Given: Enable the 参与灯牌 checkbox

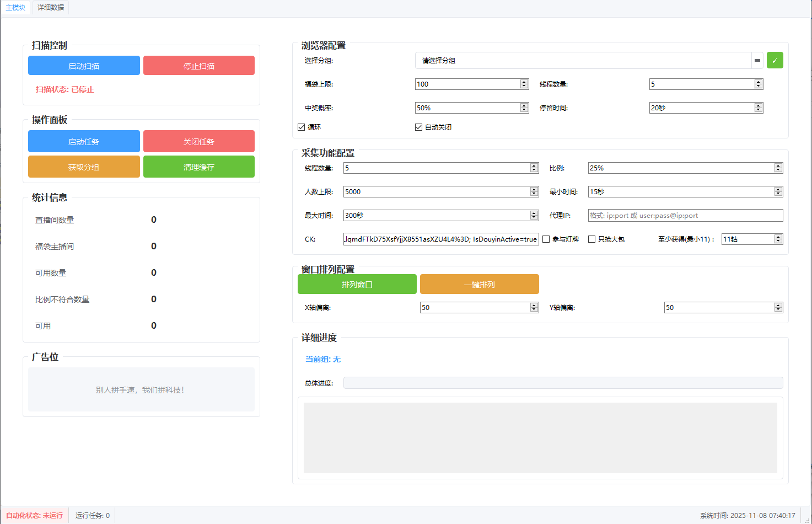Looking at the screenshot, I should click(545, 239).
